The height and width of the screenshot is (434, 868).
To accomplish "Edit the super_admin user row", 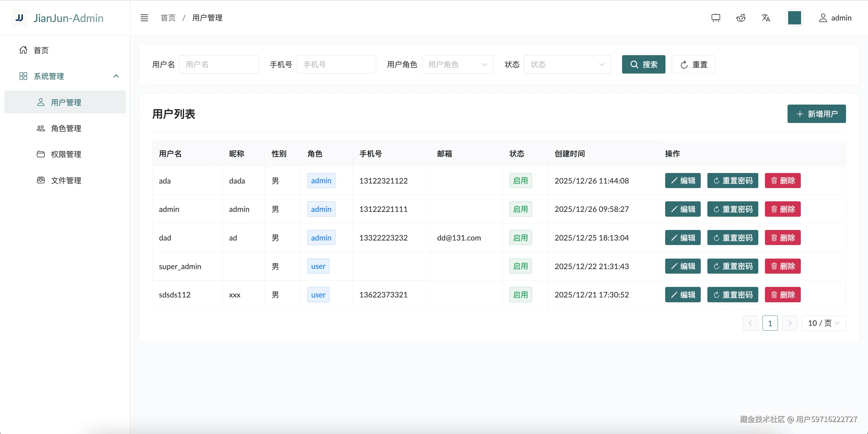I will tap(682, 266).
